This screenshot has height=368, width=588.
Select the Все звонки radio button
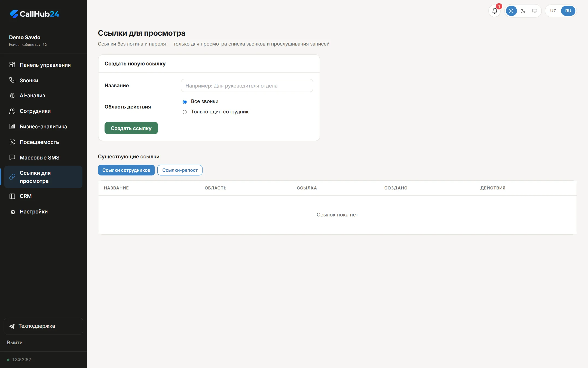click(185, 102)
